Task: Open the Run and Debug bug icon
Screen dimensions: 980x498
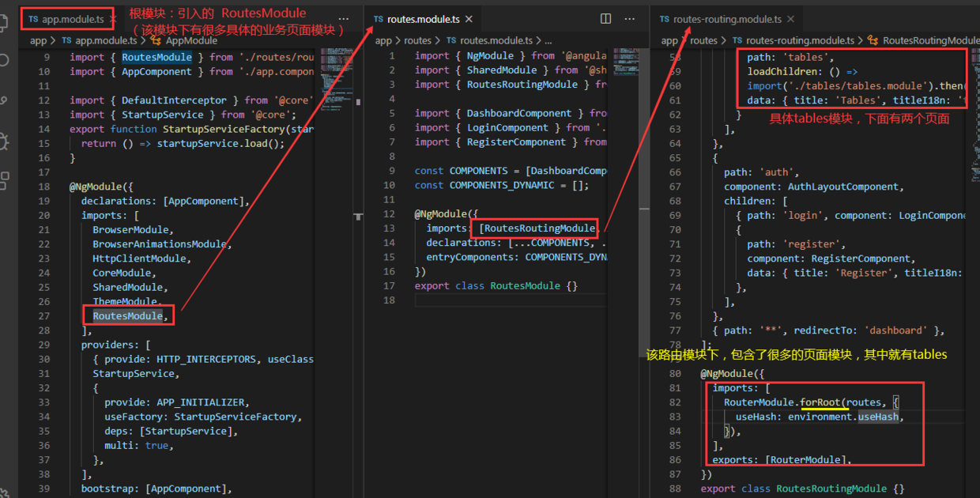Action: (x=4, y=141)
